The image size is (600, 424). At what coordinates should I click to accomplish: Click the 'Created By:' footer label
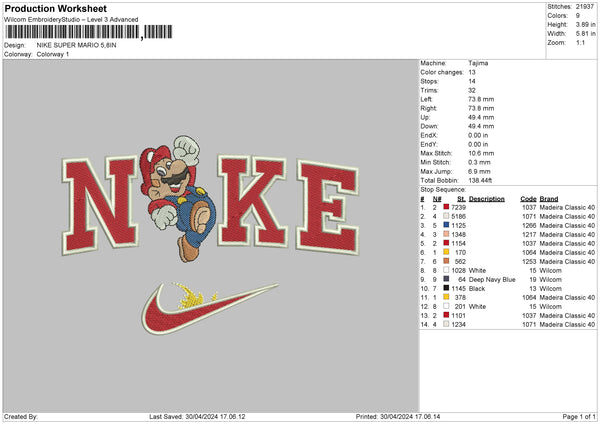click(21, 416)
